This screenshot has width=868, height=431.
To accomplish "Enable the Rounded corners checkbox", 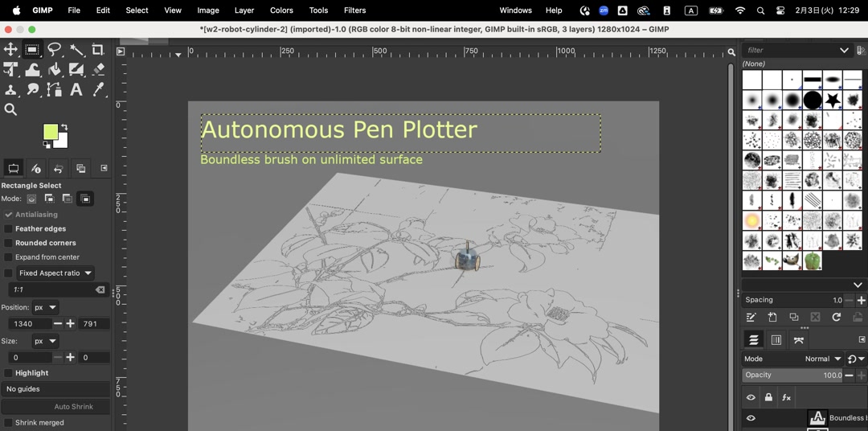I will pyautogui.click(x=8, y=243).
